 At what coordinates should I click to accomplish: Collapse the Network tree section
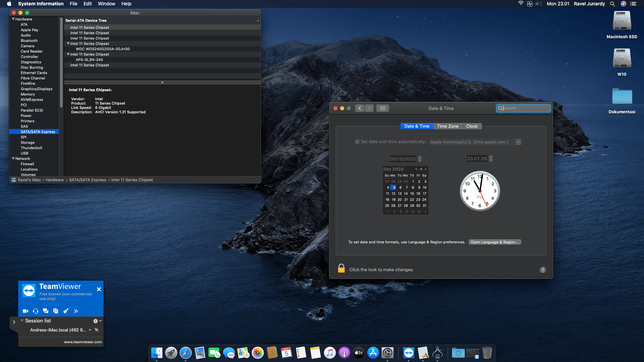13,159
